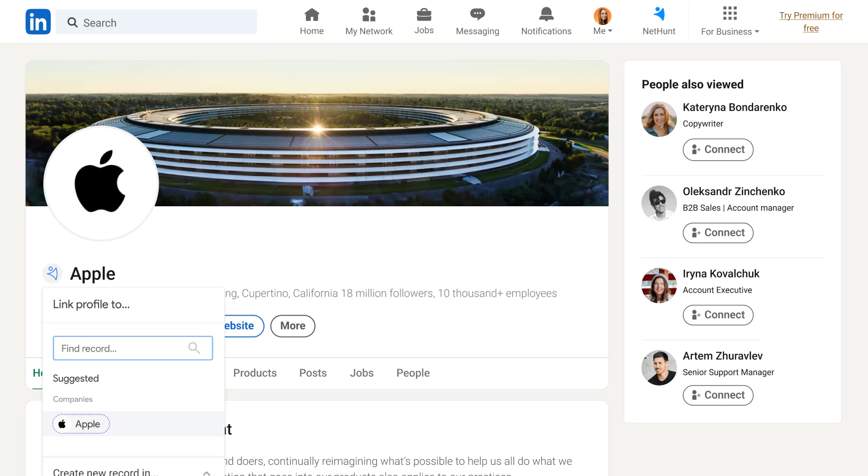
Task: Switch to the company Jobs tab
Action: 361,373
